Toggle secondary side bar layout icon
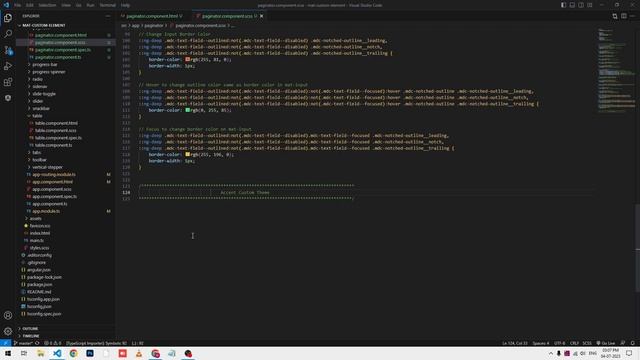 pos(581,5)
